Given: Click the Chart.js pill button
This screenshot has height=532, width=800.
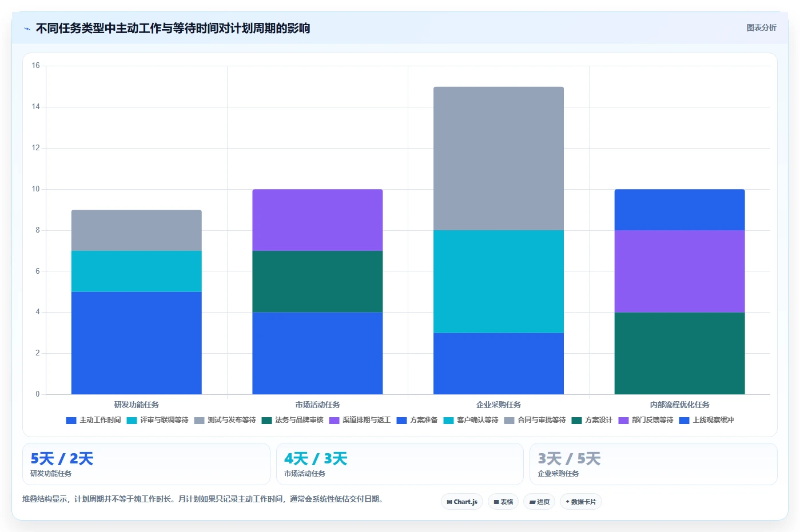Looking at the screenshot, I should 462,502.
